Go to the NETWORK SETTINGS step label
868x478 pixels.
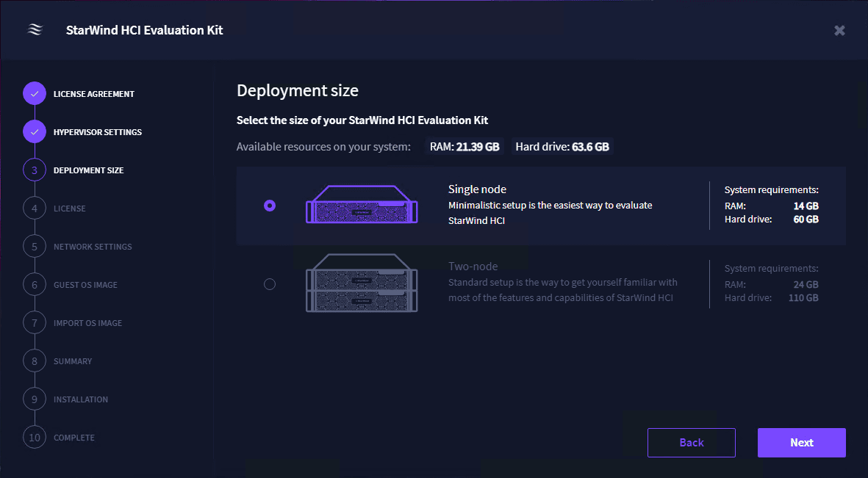click(93, 247)
